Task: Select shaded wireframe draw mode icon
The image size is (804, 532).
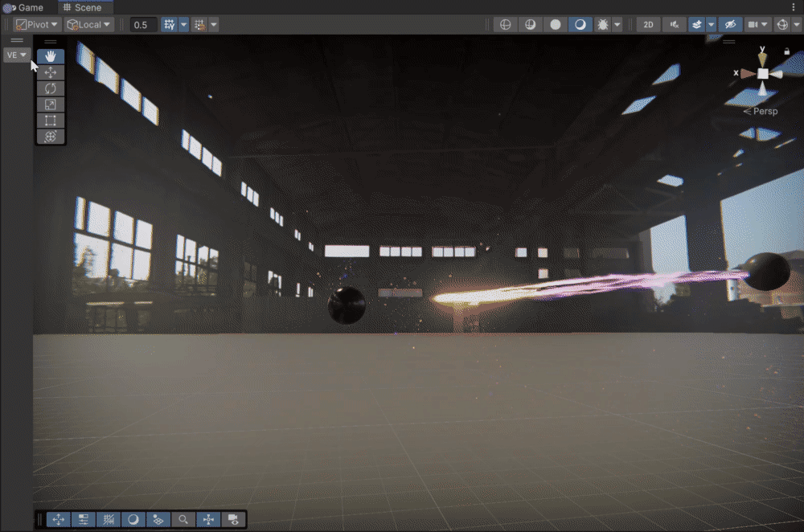Action: click(x=530, y=25)
